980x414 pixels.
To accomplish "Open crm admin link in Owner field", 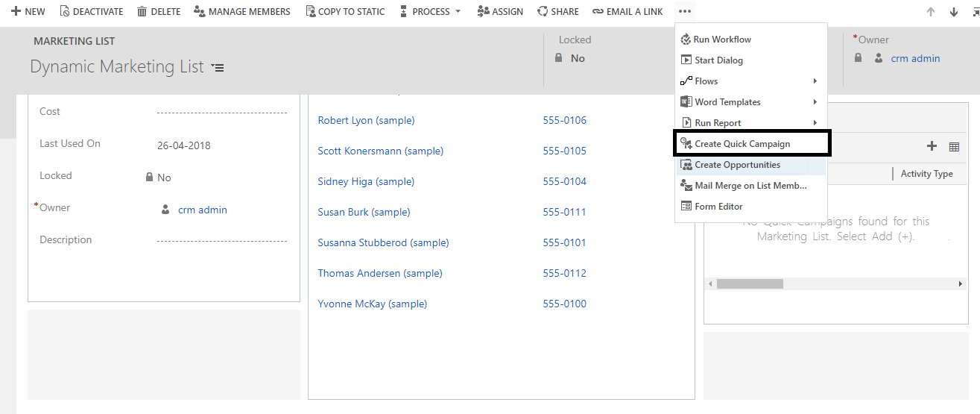I will click(203, 210).
